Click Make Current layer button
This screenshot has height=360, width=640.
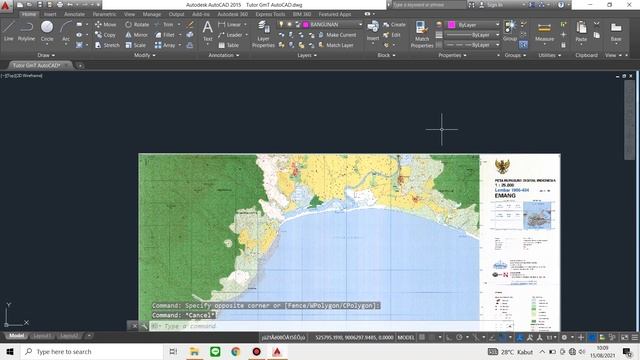click(x=338, y=35)
